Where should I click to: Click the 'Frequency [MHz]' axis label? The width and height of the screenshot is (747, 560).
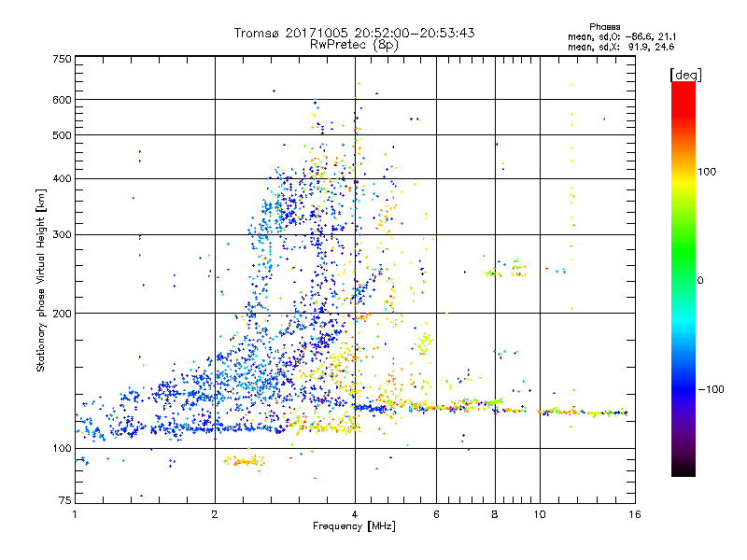(354, 526)
